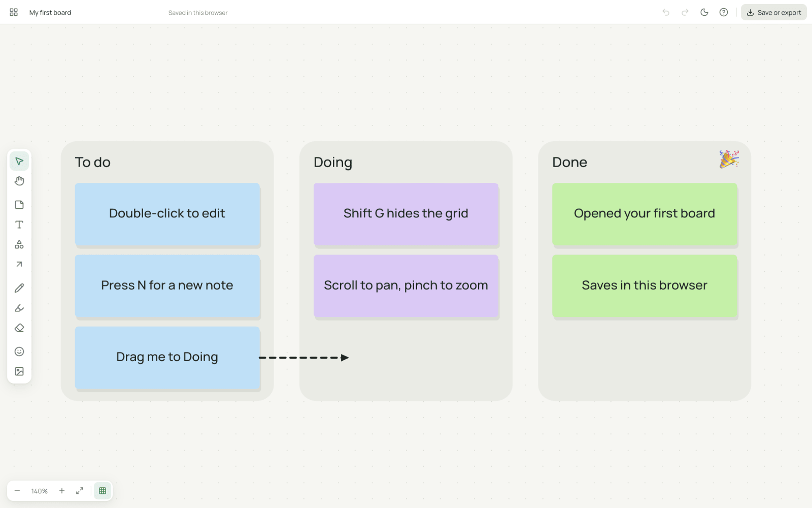
Task: Click the insert image tool
Action: tap(19, 371)
